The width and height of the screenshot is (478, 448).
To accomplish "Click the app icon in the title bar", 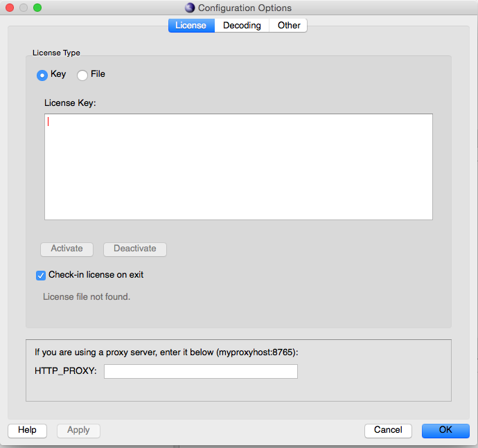I will coord(190,8).
